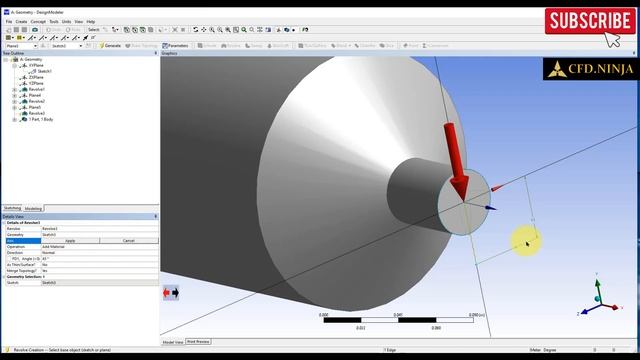
Task: Expand the 1 Part, 1 Body node
Action: [x=15, y=120]
